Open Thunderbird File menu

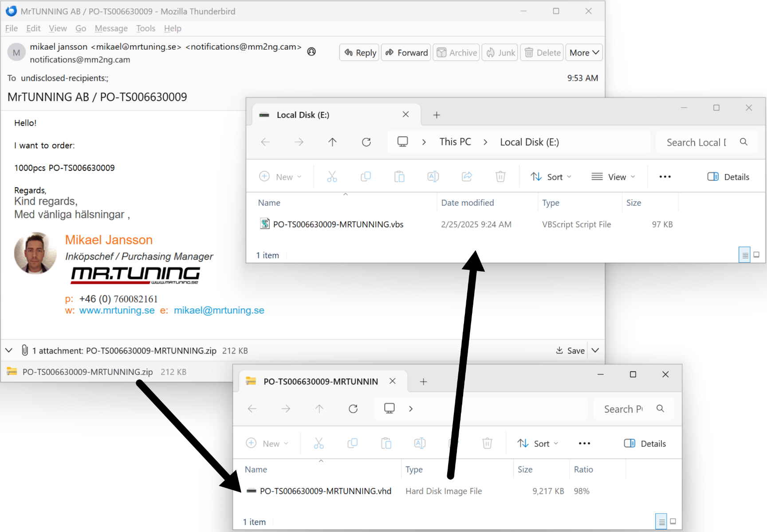point(12,28)
